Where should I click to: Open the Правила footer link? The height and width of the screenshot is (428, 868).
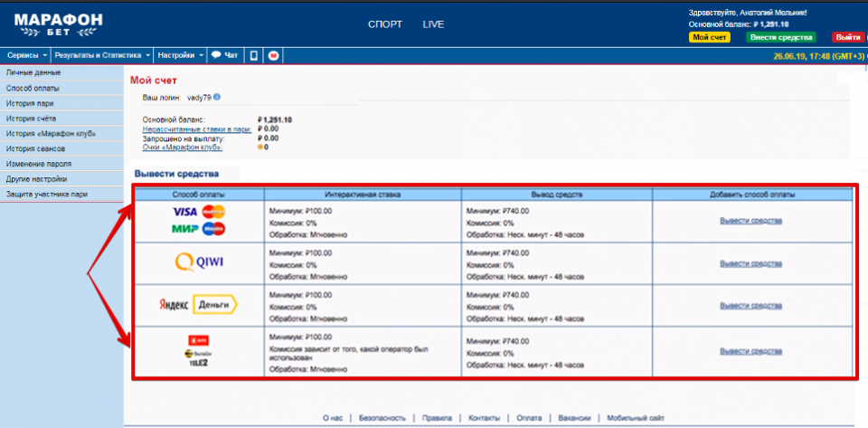437,418
